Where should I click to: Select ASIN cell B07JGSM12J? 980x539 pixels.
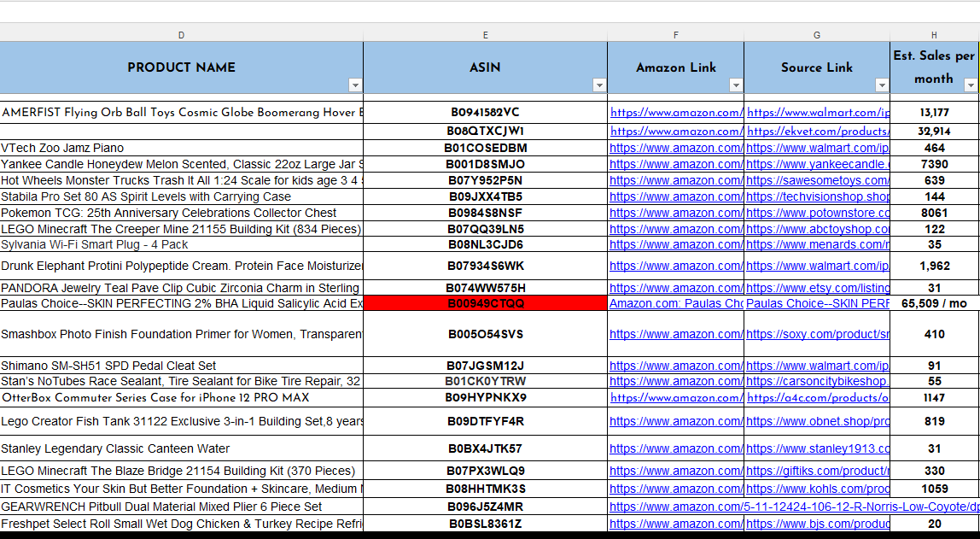tap(485, 365)
